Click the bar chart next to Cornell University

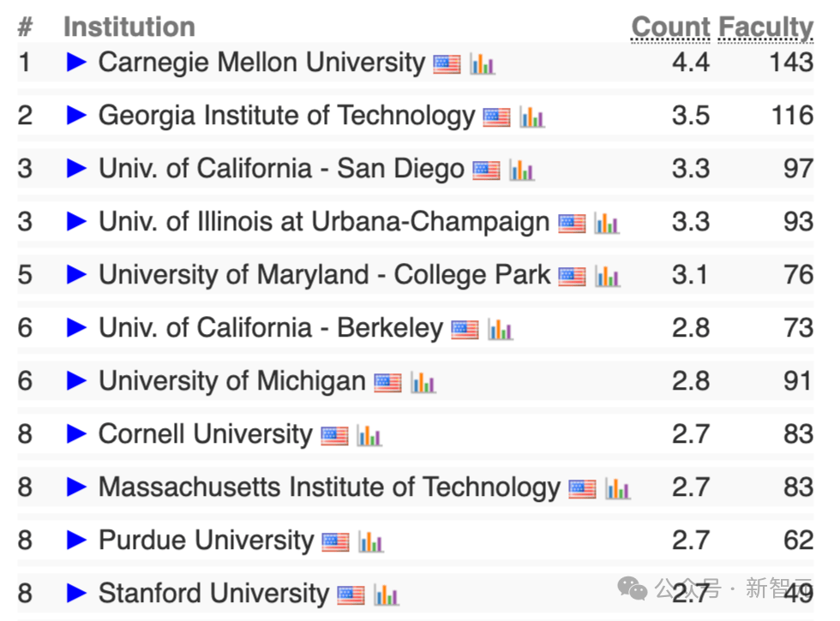click(369, 436)
